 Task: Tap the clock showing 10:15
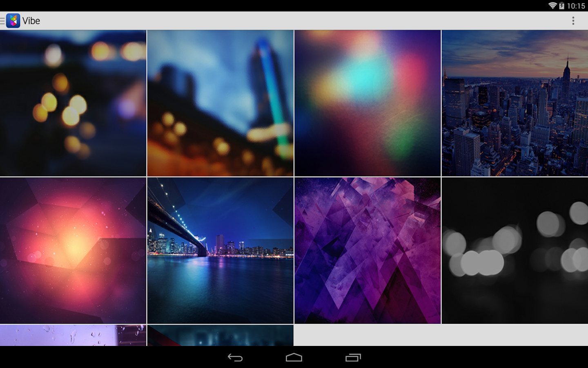576,6
